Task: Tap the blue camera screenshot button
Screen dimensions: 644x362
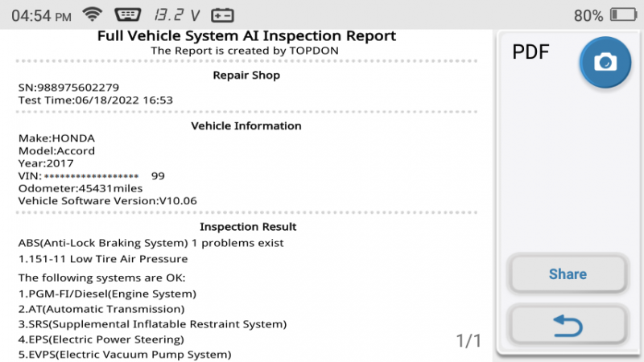Action: click(605, 63)
